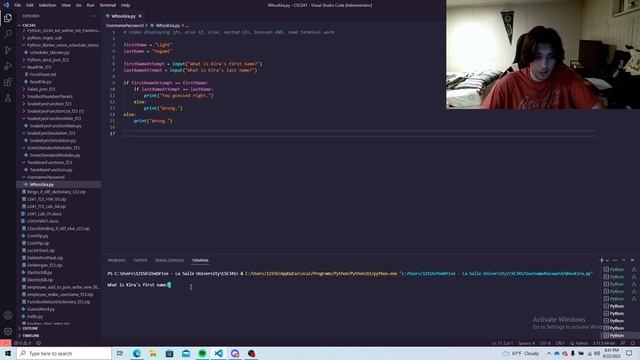Open the Source Control view
The width and height of the screenshot is (640, 360).
pos(8,50)
